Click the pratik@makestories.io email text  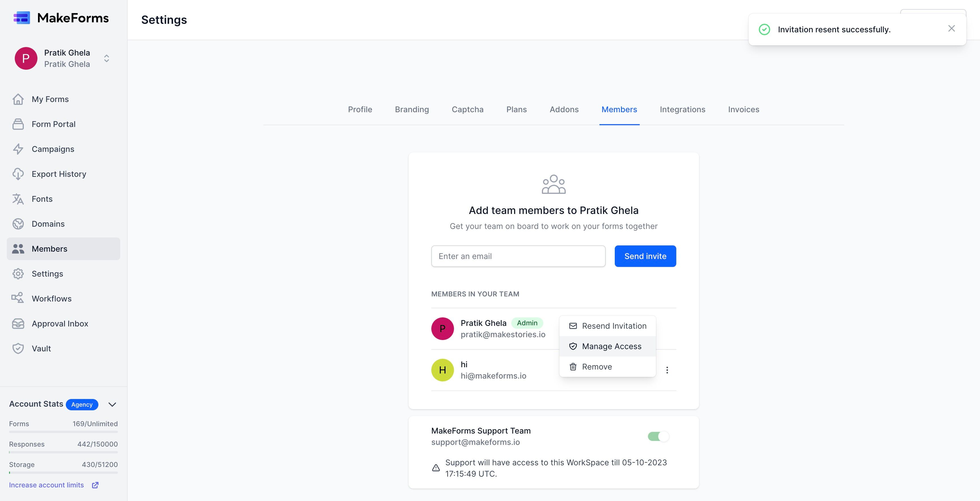point(503,334)
